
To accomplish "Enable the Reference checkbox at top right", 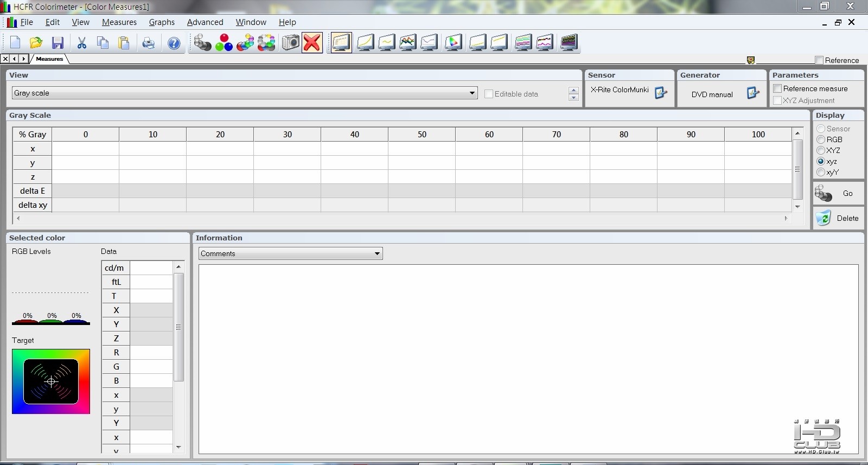I will (x=819, y=60).
